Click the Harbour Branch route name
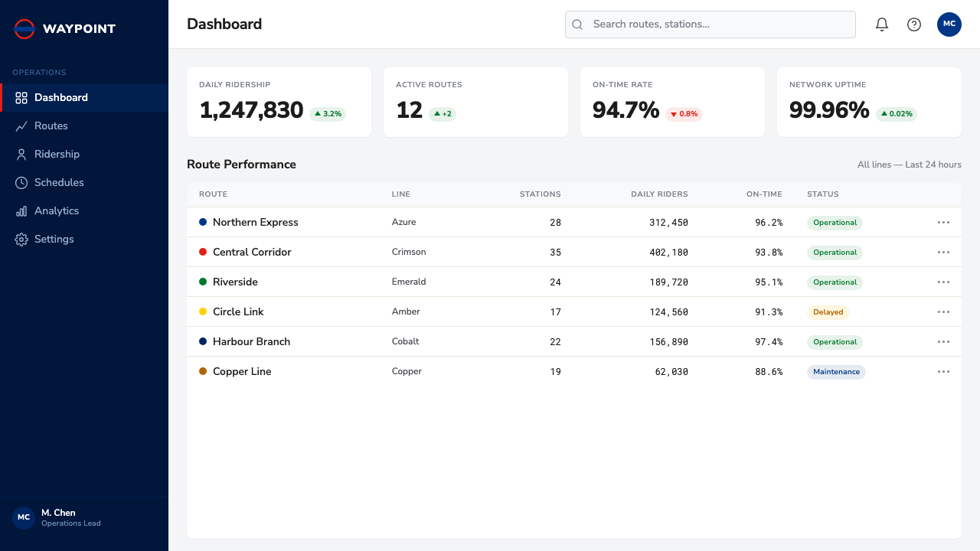This screenshot has height=551, width=980. (251, 341)
